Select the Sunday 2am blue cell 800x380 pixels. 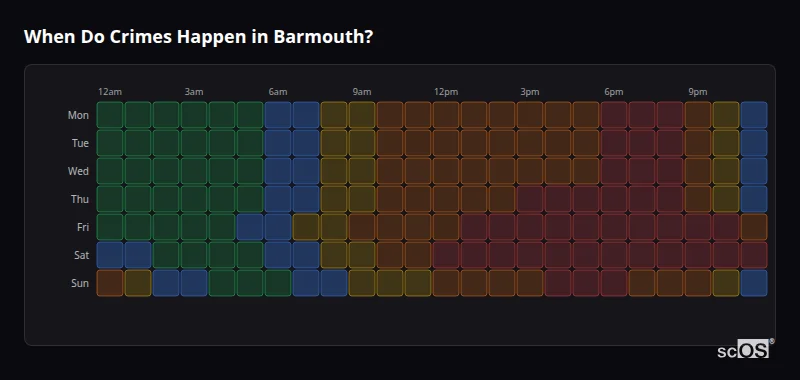click(166, 283)
